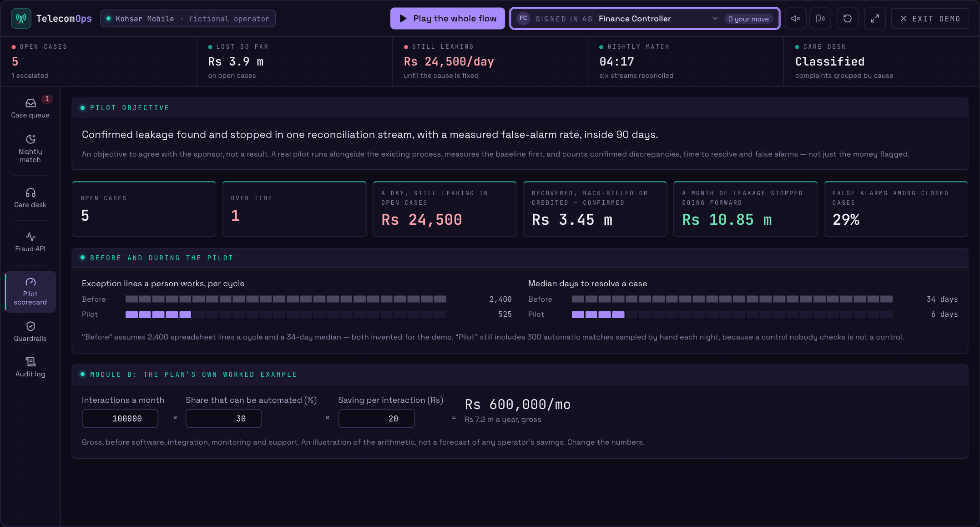Open the Nightly match moon icon
Image resolution: width=980 pixels, height=527 pixels.
click(x=30, y=139)
